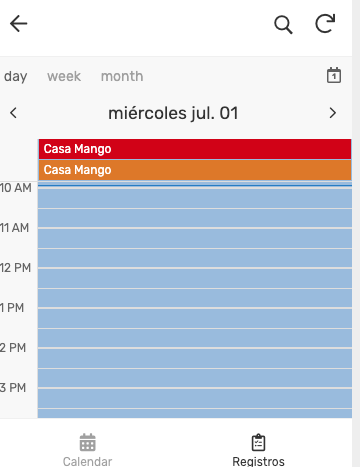
Task: Tap the Registros clipboard icon
Action: 258,442
